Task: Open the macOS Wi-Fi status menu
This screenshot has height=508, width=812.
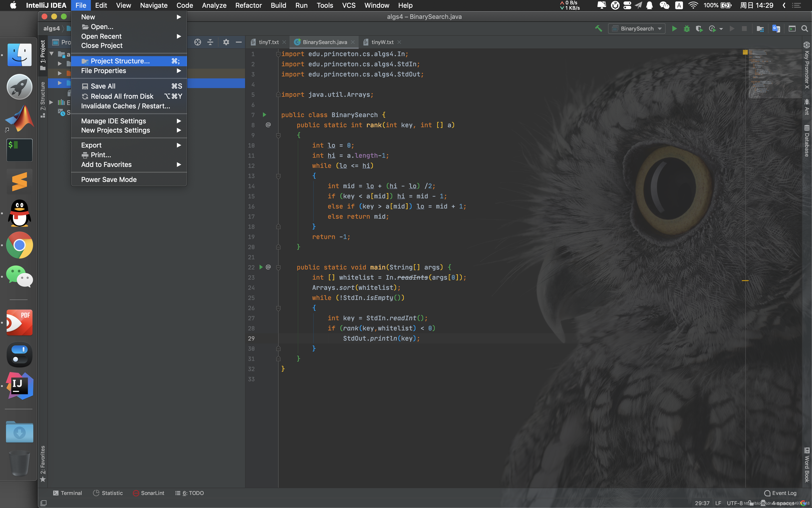Action: point(693,5)
